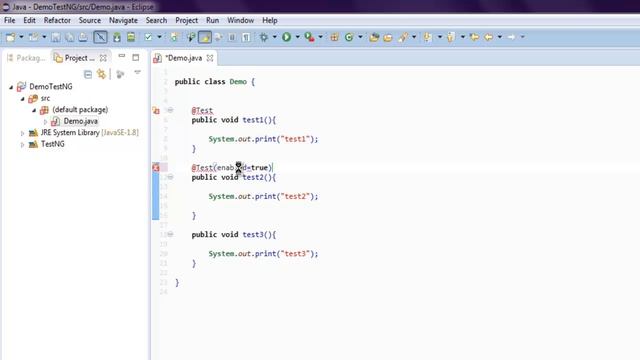Viewport: 640px width, 360px height.
Task: Click the Open Task folder icon
Action: click(388, 37)
